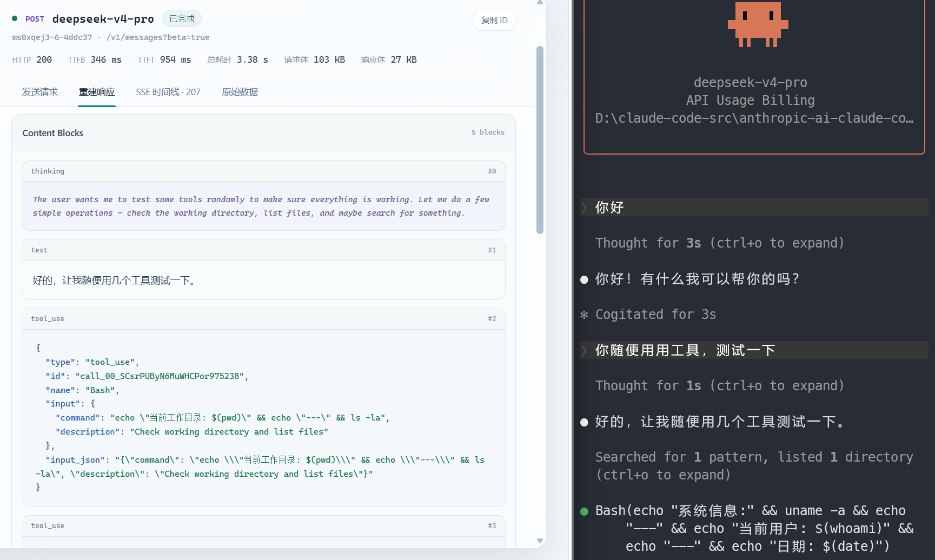This screenshot has width=935, height=560.
Task: Click the white bullet before 好的，让我随便用几个工具测试一下 in terminal
Action: click(x=584, y=422)
